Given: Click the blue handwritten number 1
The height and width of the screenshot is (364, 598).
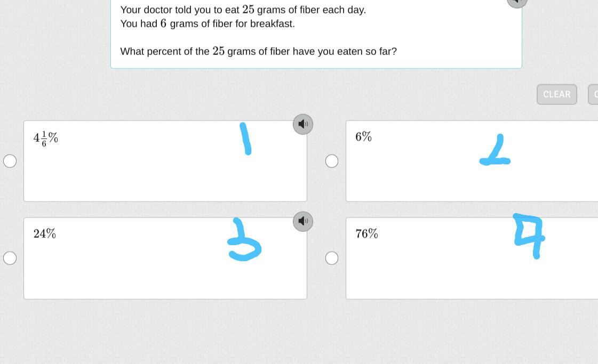Looking at the screenshot, I should click(246, 139).
